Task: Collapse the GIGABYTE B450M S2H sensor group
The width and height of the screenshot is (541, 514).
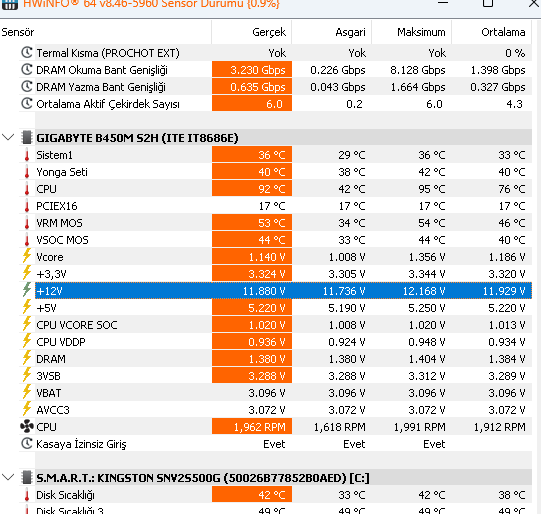Action: point(8,137)
